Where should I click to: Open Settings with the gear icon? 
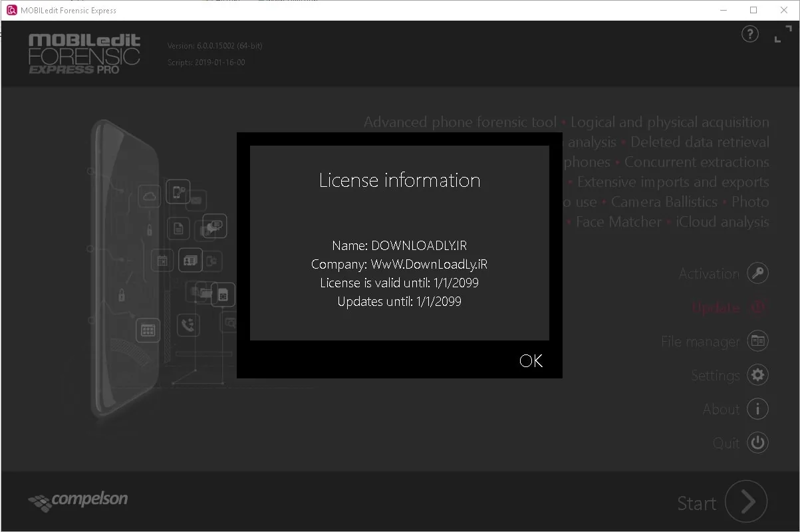coord(757,375)
